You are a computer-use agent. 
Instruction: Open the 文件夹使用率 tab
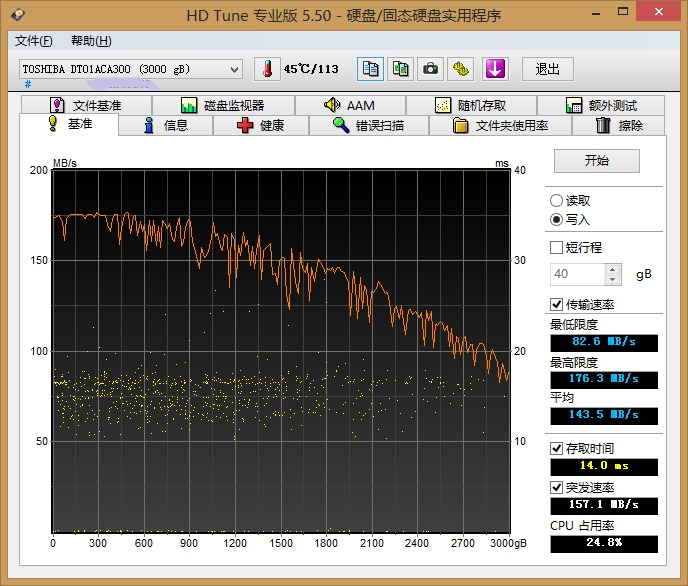click(500, 126)
